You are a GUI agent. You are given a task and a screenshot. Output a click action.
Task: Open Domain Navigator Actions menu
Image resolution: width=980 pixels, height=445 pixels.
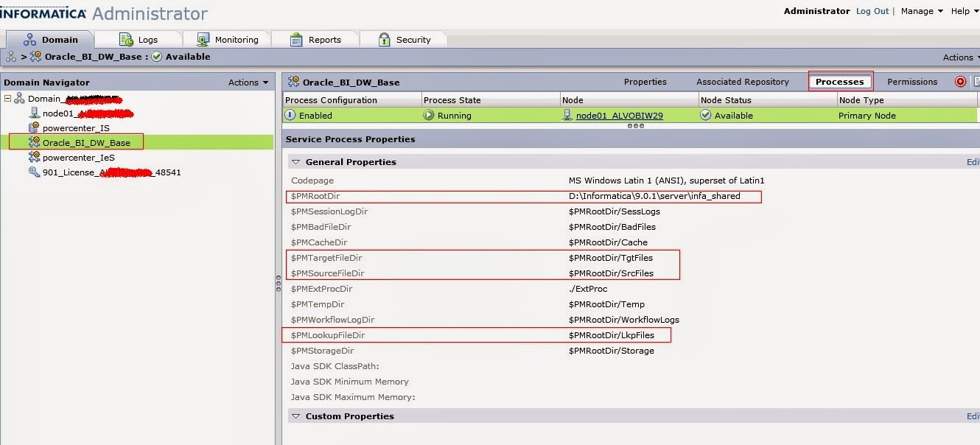pos(248,83)
